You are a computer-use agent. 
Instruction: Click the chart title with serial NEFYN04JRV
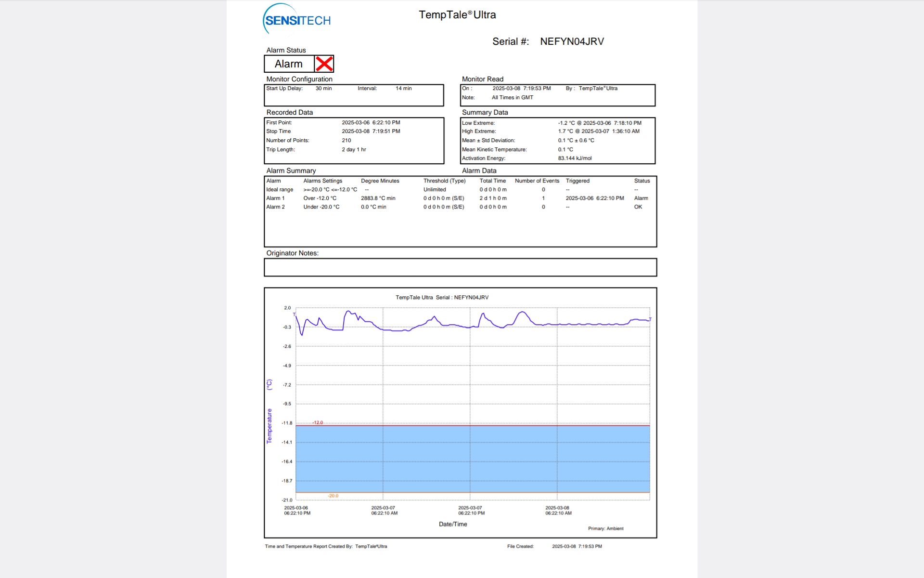(442, 298)
